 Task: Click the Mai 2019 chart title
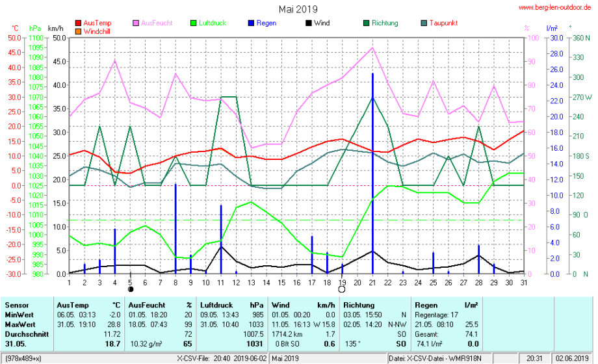pos(298,8)
